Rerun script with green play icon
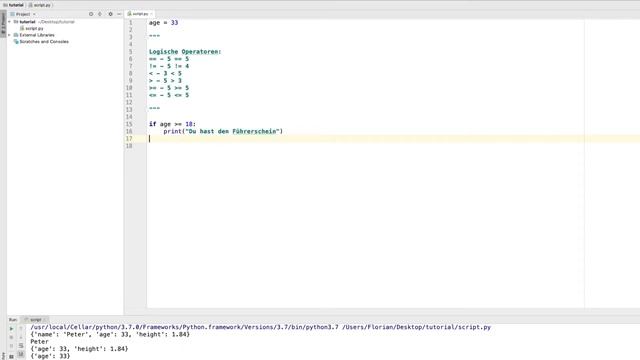Viewport: 640px width, 360px height. [x=11, y=329]
